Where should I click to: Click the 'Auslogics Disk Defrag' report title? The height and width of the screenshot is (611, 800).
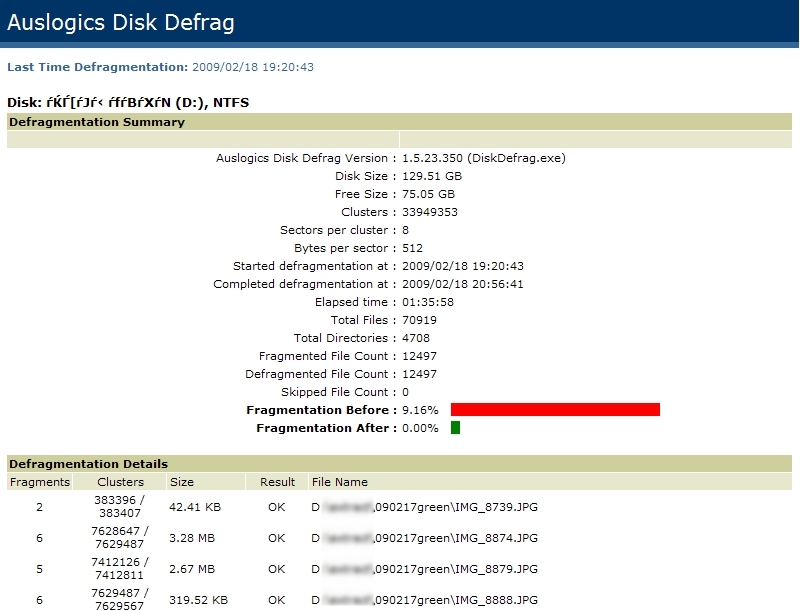[x=121, y=22]
